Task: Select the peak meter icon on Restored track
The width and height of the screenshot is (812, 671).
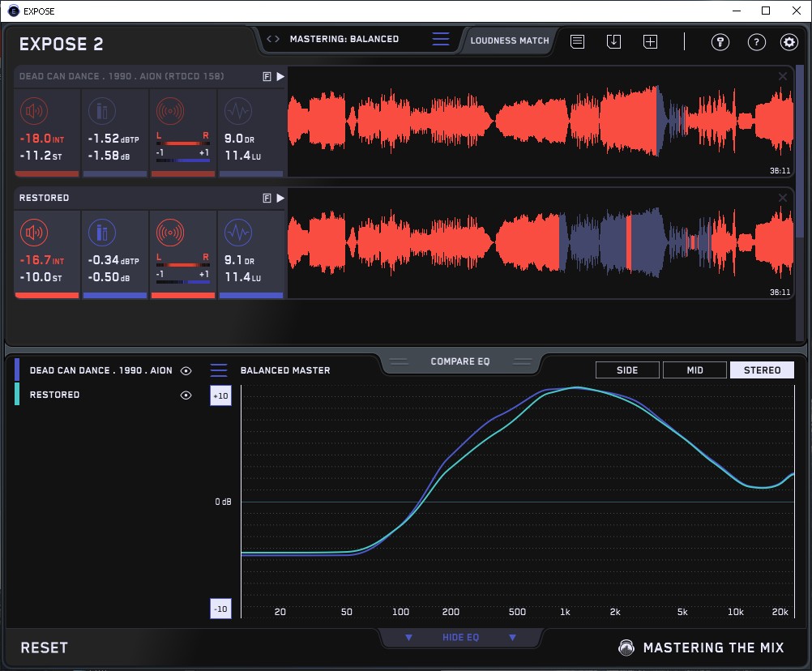Action: [x=102, y=233]
